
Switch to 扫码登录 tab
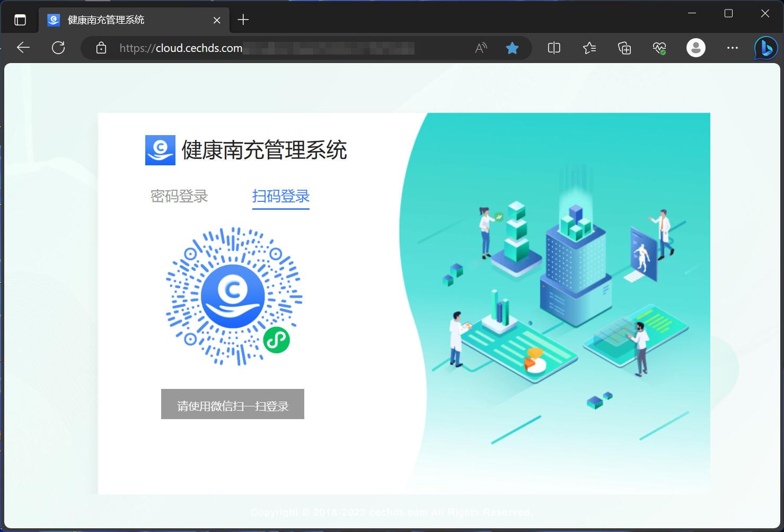[x=281, y=196]
